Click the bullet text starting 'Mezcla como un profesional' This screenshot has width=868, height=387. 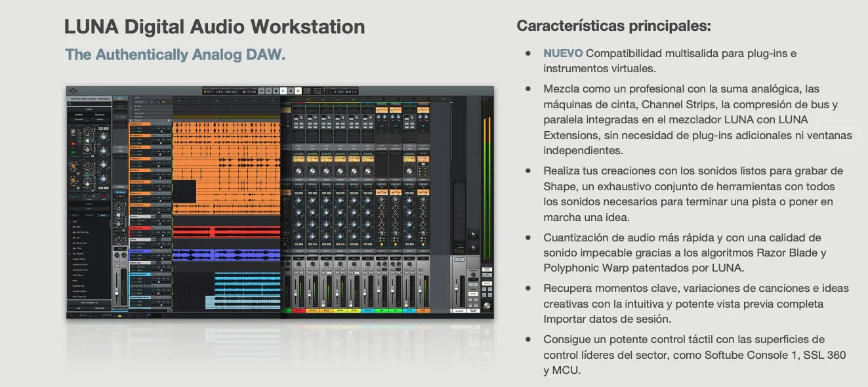(x=697, y=119)
